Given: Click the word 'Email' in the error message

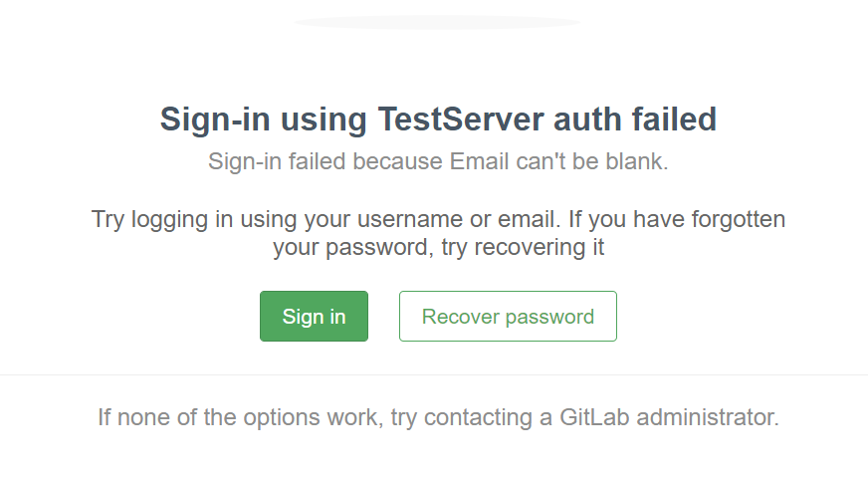Looking at the screenshot, I should 479,161.
